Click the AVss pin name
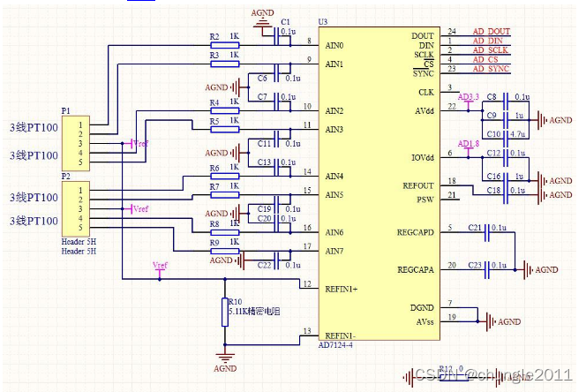 point(424,321)
